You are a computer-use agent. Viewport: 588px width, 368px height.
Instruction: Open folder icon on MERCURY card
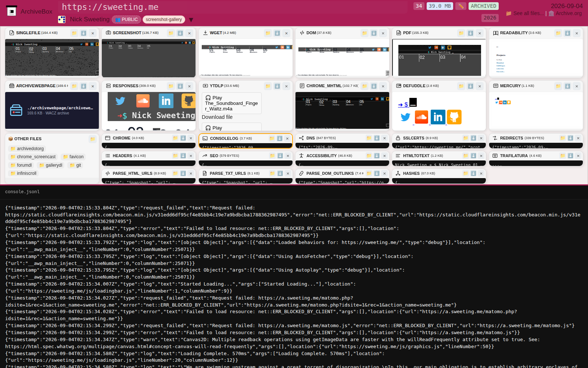558,86
